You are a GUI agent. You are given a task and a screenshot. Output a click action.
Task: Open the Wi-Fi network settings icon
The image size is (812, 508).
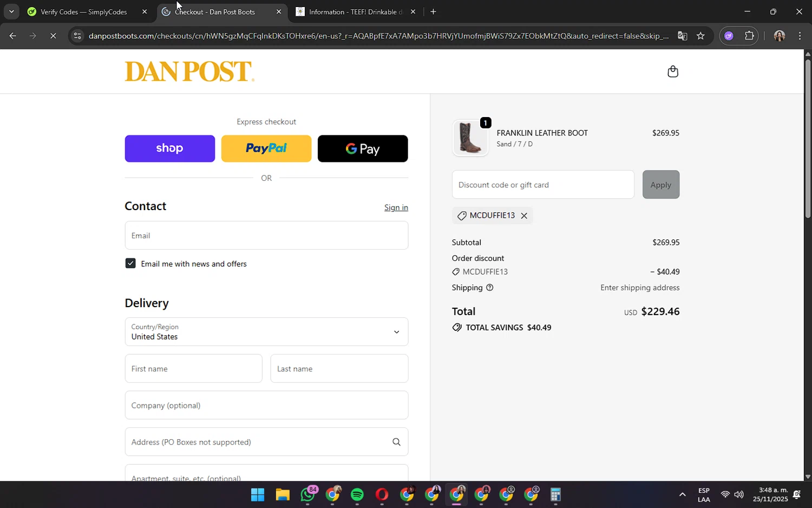pos(725,494)
